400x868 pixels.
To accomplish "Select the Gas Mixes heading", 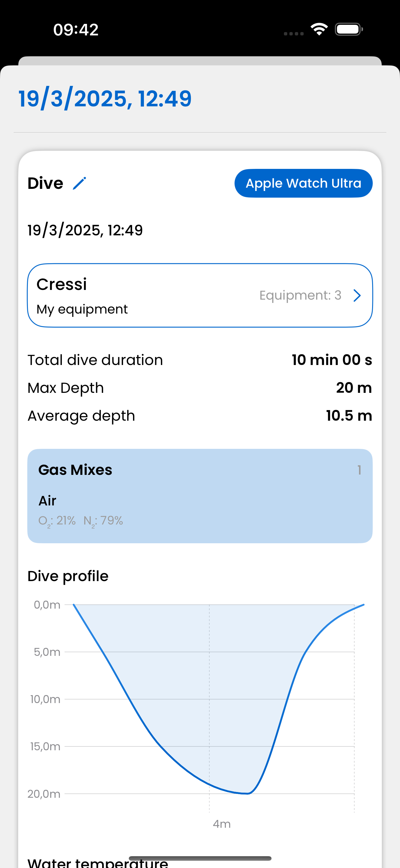I will click(75, 470).
